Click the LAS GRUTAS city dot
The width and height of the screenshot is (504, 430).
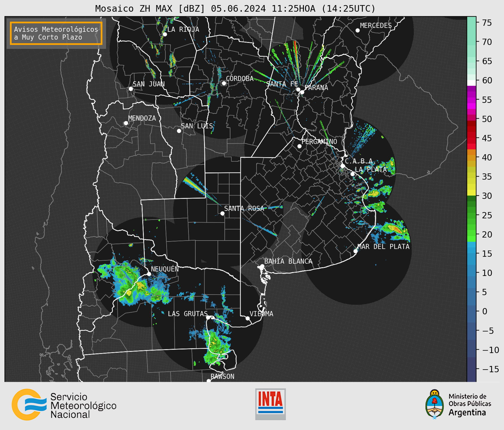208,318
